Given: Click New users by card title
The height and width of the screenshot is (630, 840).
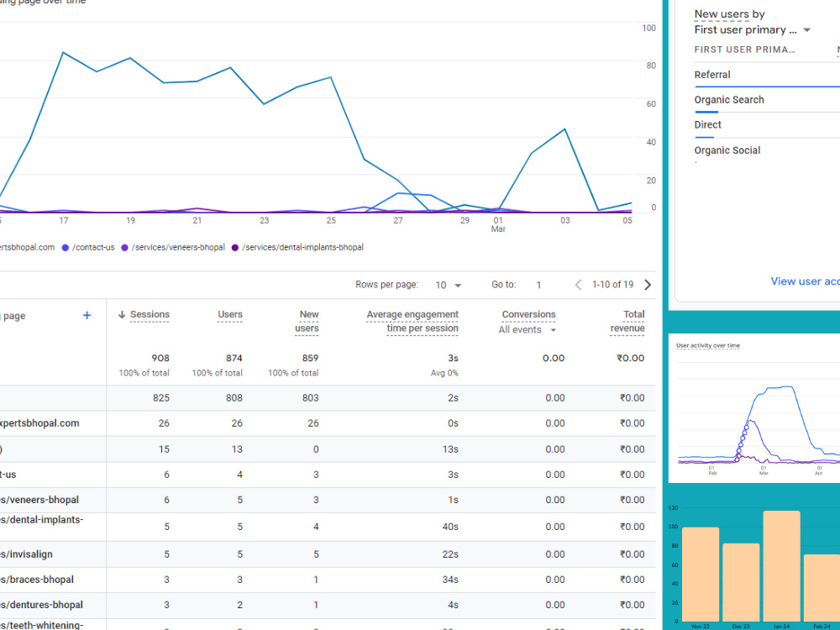Looking at the screenshot, I should (729, 14).
